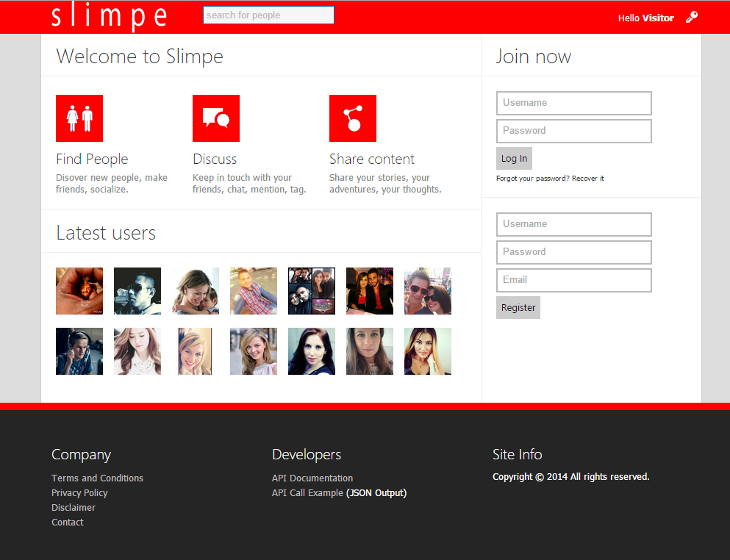Click the Developers footer heading
Screen dimensions: 730x560
(307, 454)
